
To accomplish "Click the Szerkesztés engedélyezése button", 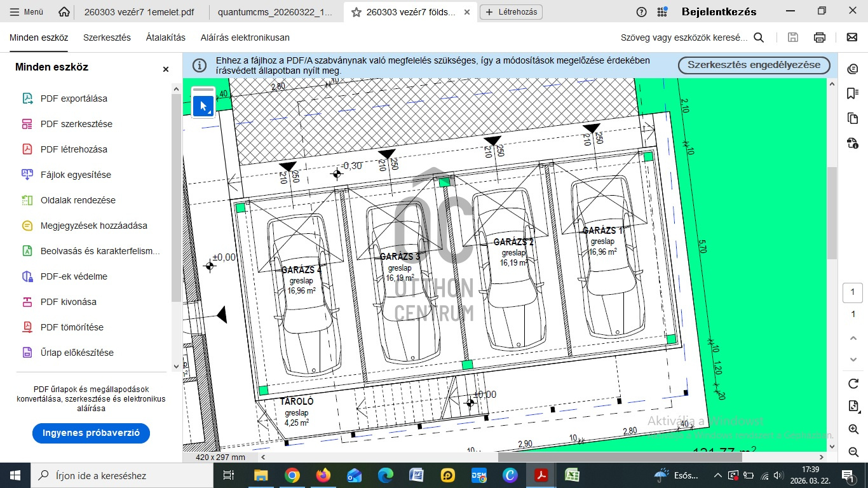I will (x=754, y=65).
